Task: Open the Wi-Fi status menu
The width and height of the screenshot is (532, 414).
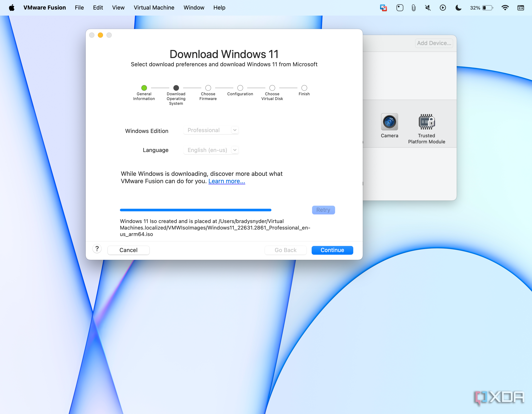Action: [x=505, y=8]
